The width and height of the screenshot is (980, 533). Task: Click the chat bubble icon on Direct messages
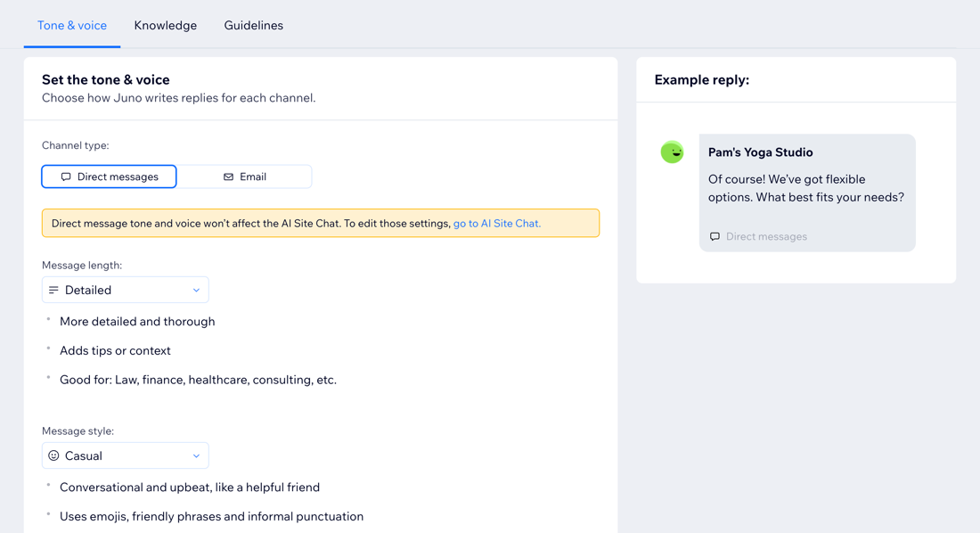pyautogui.click(x=65, y=176)
